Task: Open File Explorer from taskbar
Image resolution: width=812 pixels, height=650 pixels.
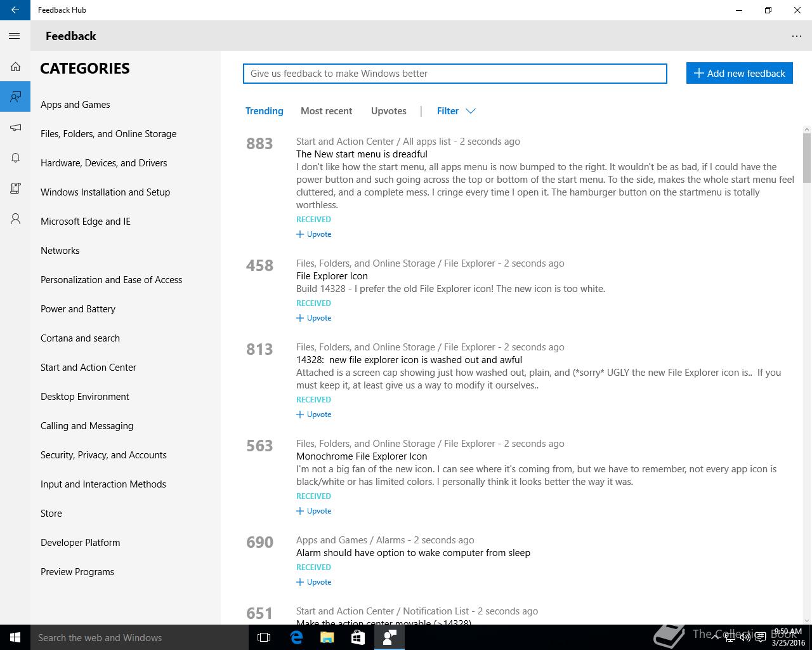Action: 327,637
